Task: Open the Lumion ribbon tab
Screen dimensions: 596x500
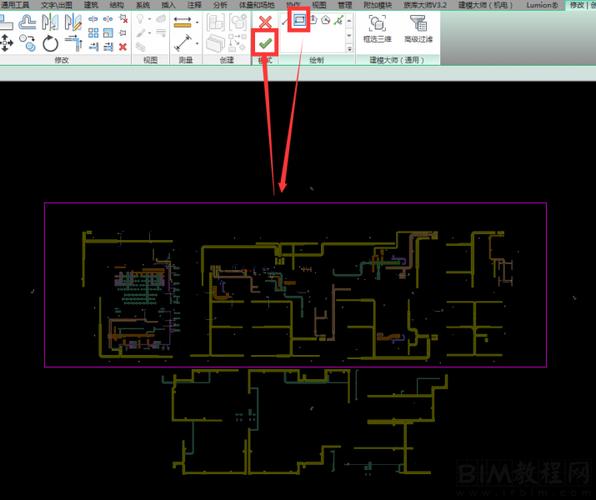Action: [542, 5]
